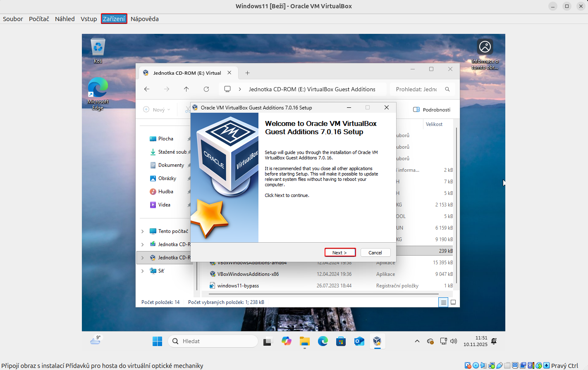
Task: Click the mouse integration icon in VM status bar
Action: (538, 365)
